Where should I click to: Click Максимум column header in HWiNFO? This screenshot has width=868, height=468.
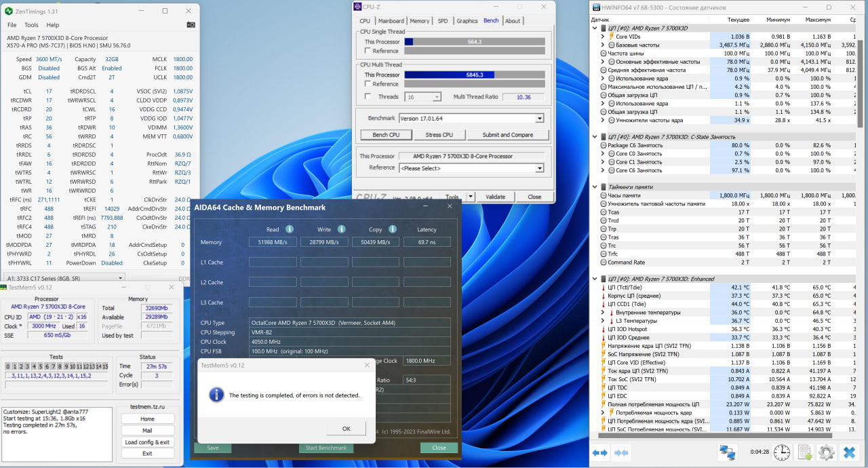coord(818,20)
